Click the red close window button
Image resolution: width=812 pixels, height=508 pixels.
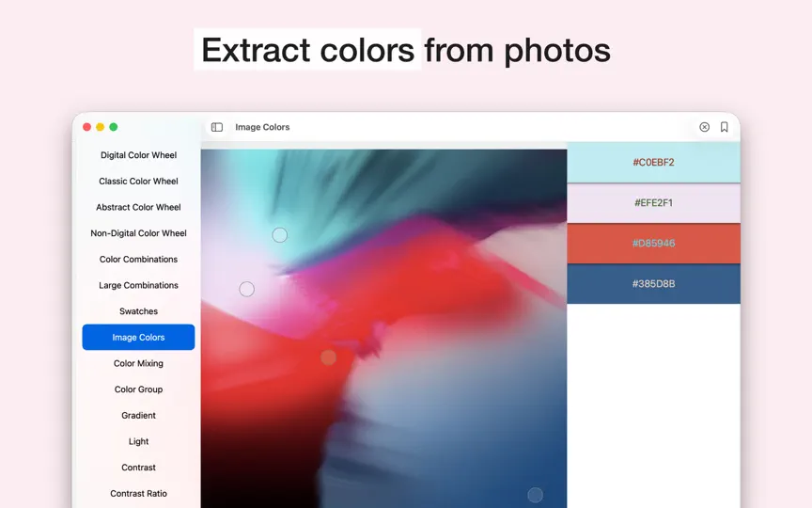coord(87,127)
